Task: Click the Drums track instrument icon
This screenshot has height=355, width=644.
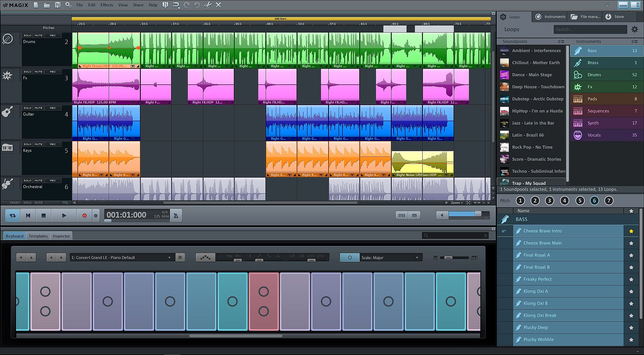Action: click(7, 39)
